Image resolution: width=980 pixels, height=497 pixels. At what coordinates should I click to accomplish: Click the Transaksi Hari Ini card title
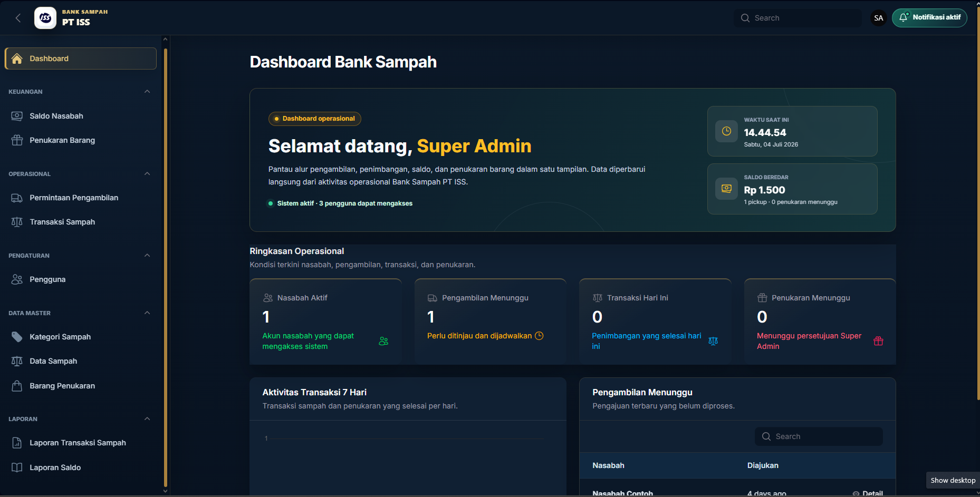[638, 298]
